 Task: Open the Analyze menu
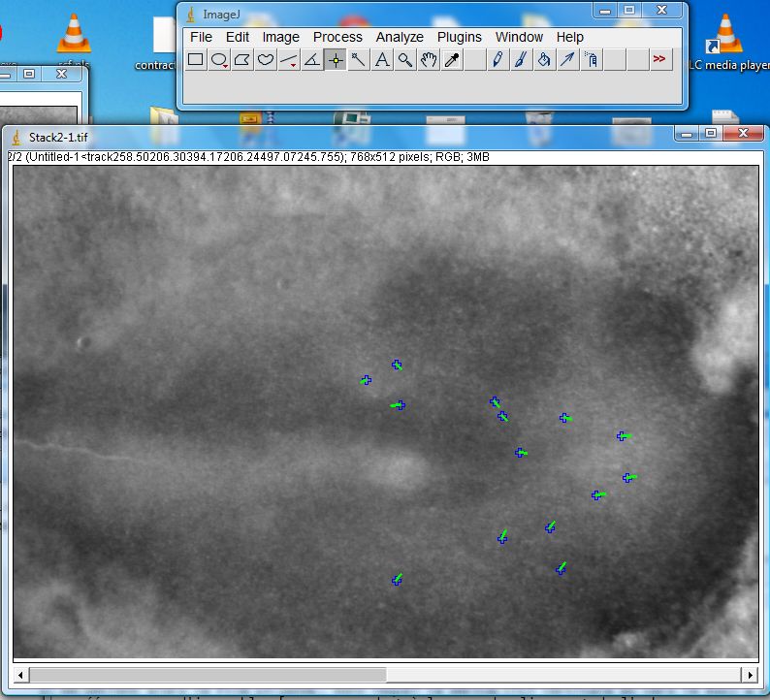click(400, 37)
